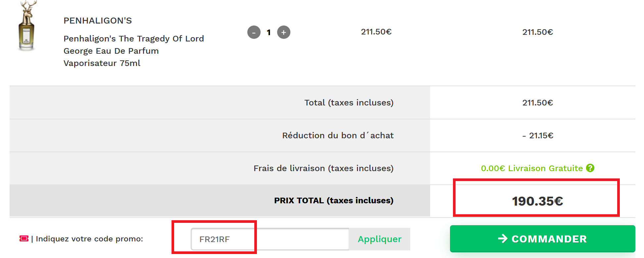This screenshot has height=258, width=644.
Task: Click the PRIX TOTAL (taxes incluses) label
Action: (x=333, y=201)
